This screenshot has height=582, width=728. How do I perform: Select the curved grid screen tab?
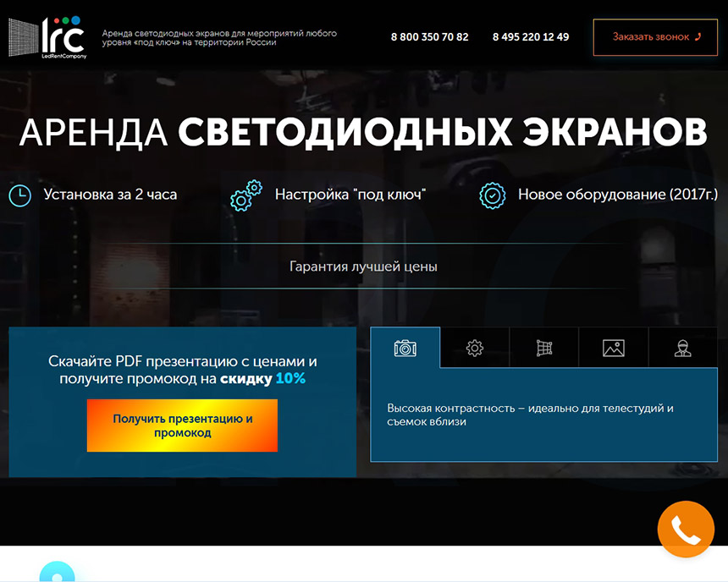pos(544,348)
